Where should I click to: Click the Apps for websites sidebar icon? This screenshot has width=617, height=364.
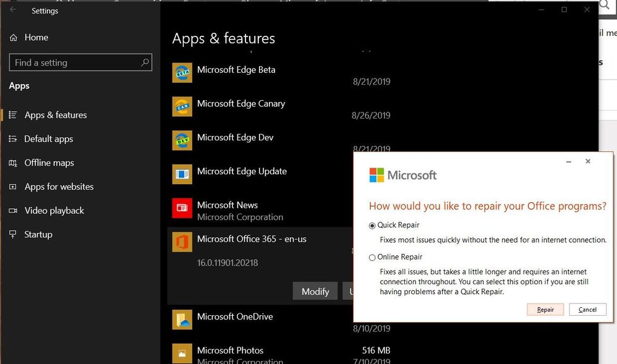coord(13,187)
